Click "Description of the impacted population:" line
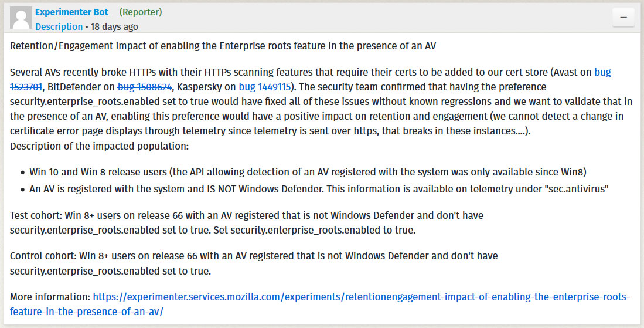 click(100, 146)
